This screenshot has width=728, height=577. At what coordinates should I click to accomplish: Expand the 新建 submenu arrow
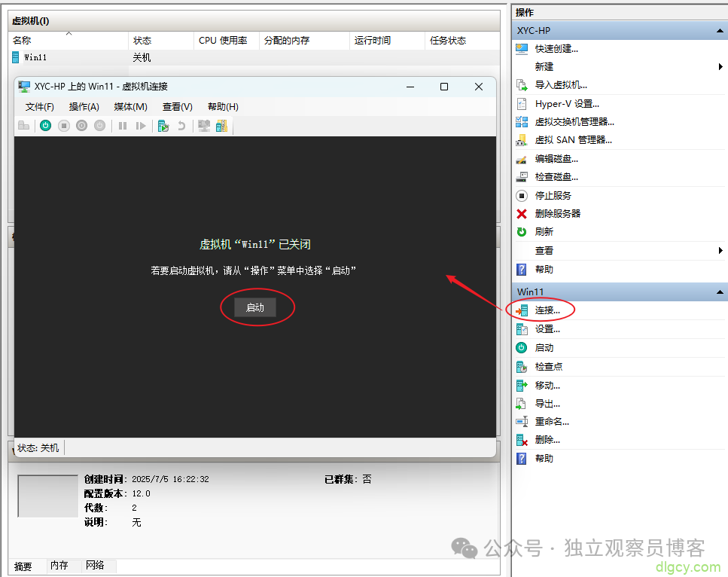point(720,66)
